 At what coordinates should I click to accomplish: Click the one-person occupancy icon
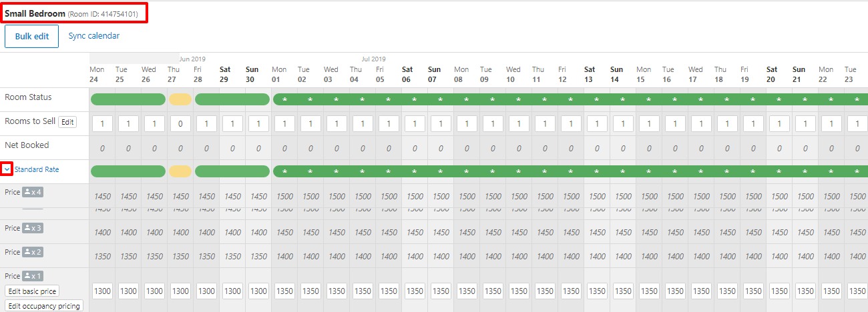click(33, 276)
